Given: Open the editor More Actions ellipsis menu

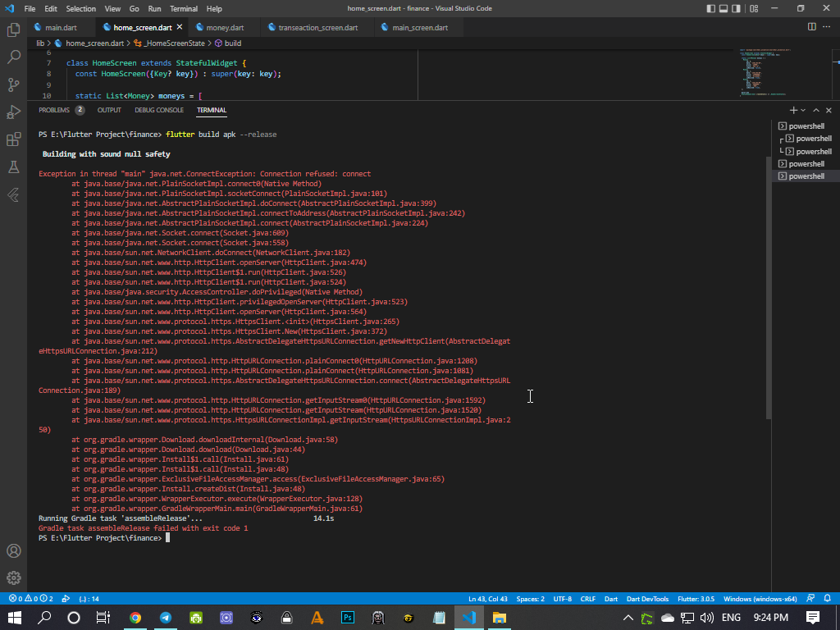Looking at the screenshot, I should point(827,27).
